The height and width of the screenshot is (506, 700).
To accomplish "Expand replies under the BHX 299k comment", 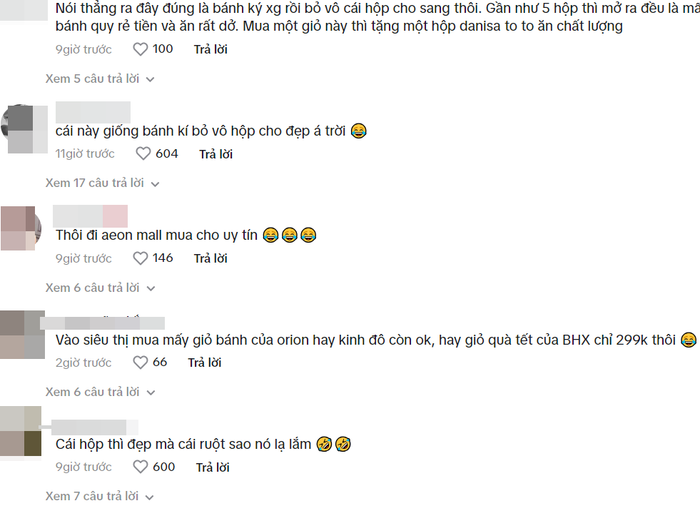I will (x=100, y=392).
